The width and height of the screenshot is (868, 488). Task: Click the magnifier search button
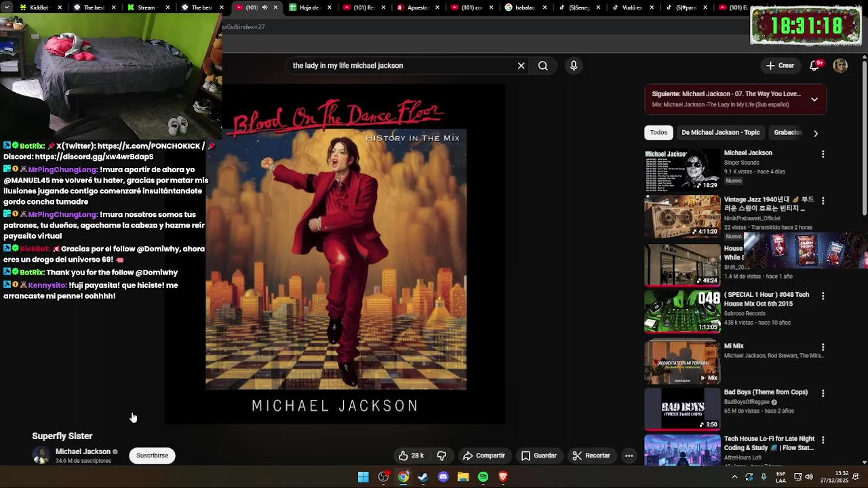click(543, 66)
